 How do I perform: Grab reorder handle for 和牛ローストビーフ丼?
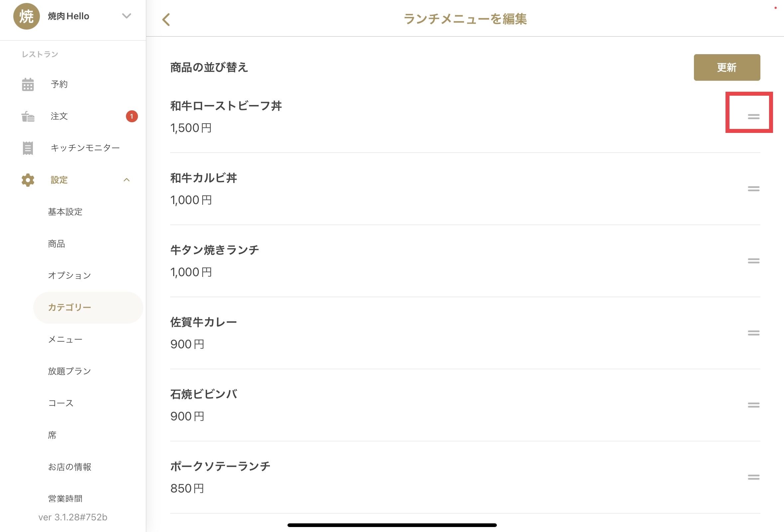click(x=753, y=117)
